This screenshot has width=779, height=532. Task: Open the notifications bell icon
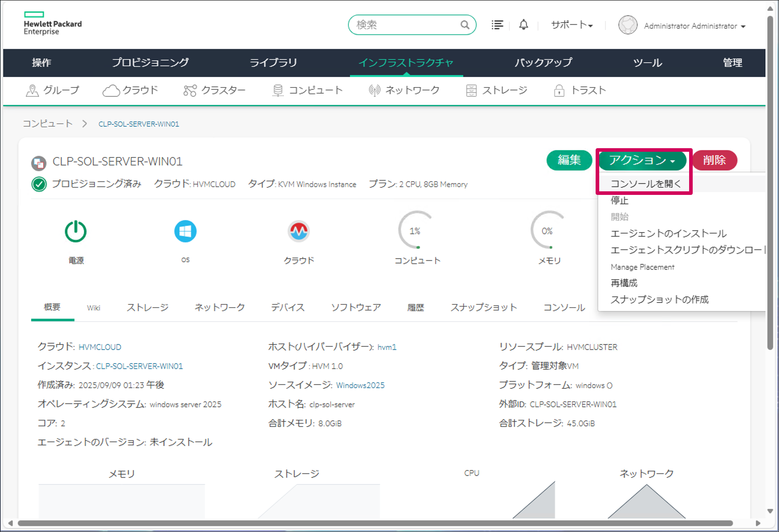click(x=523, y=24)
